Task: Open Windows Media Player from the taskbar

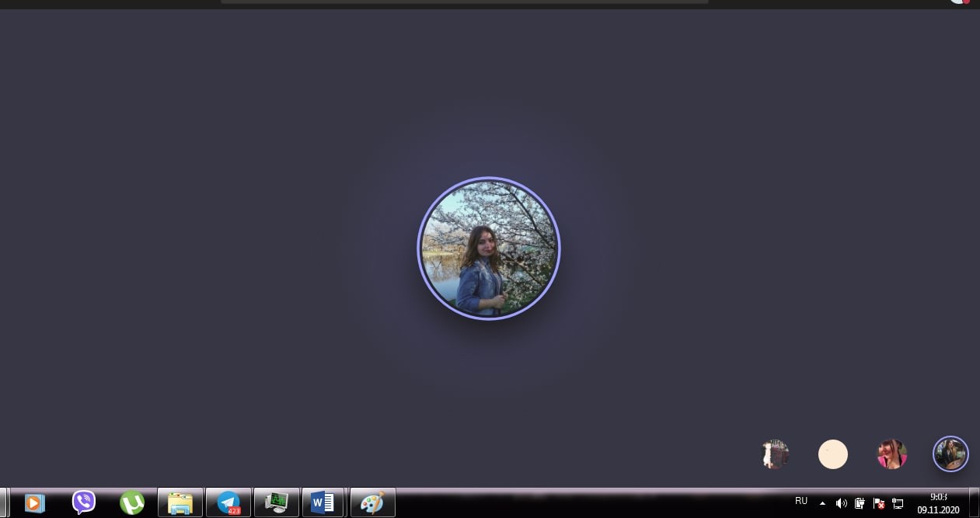Action: click(35, 502)
